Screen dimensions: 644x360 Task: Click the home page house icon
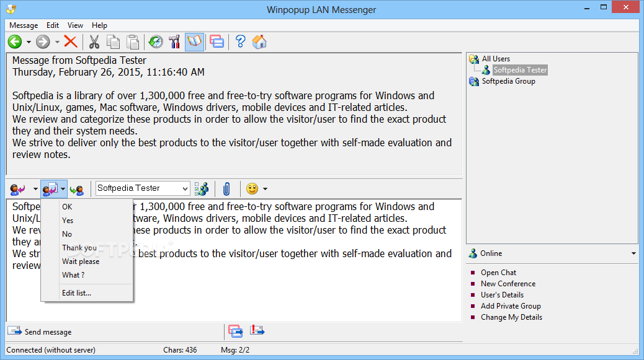click(259, 42)
